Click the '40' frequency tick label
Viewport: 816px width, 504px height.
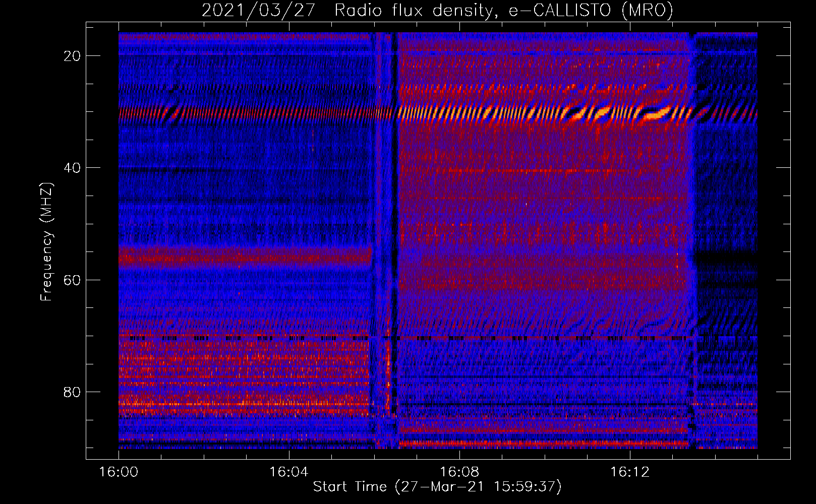73,168
